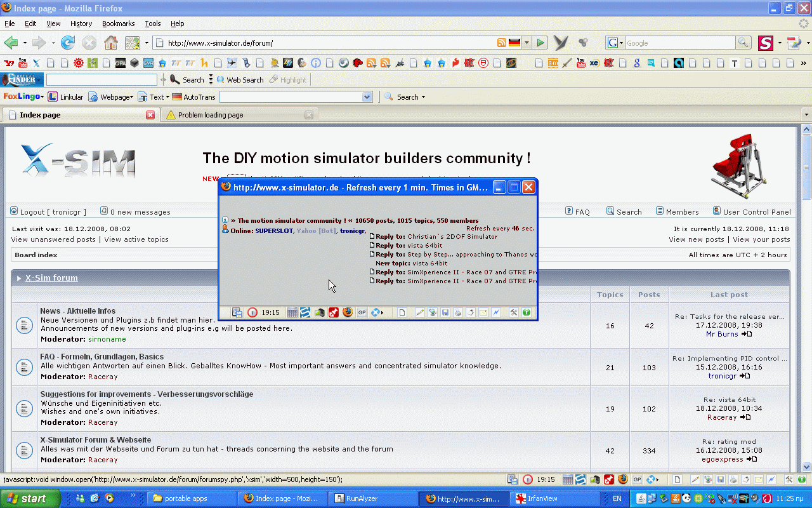This screenshot has height=508, width=812.
Task: Expand the Webpage translation dropdown
Action: pos(111,97)
